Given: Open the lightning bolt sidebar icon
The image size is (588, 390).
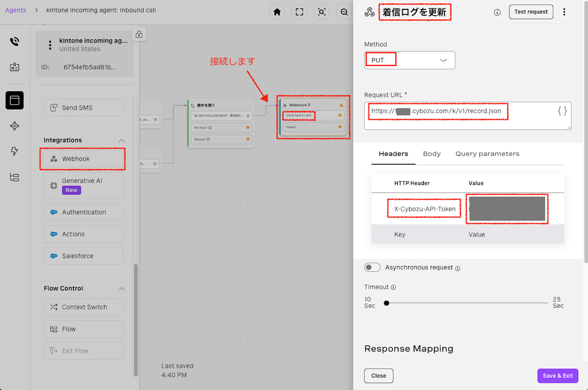Looking at the screenshot, I should [x=15, y=152].
